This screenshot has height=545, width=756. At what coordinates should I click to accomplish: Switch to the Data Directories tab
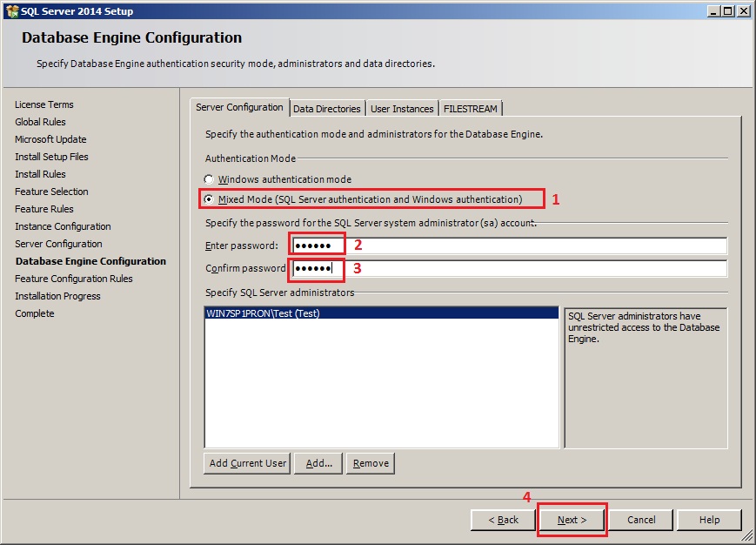327,109
